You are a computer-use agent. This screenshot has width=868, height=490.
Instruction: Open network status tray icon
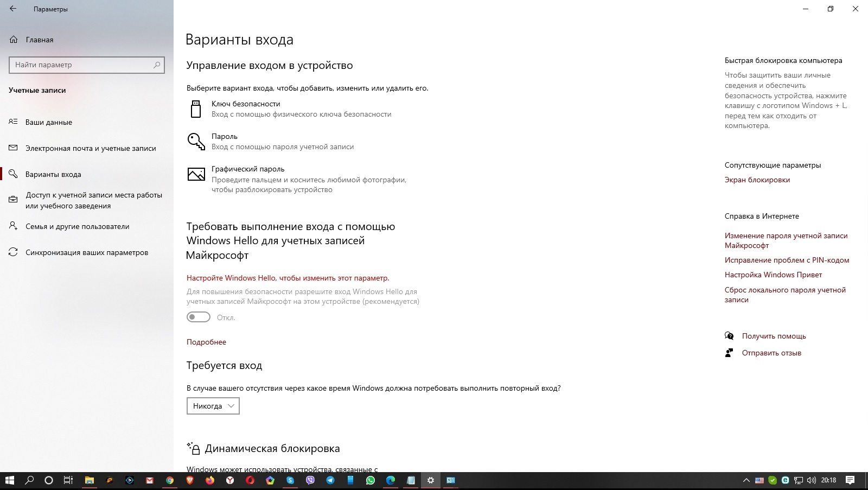tap(799, 480)
